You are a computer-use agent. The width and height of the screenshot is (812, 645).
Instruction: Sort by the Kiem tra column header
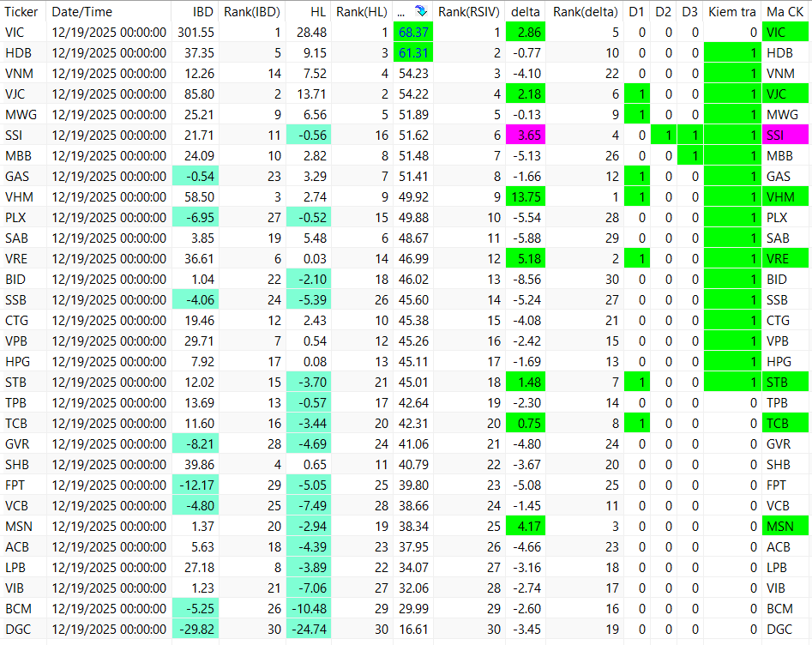click(731, 11)
